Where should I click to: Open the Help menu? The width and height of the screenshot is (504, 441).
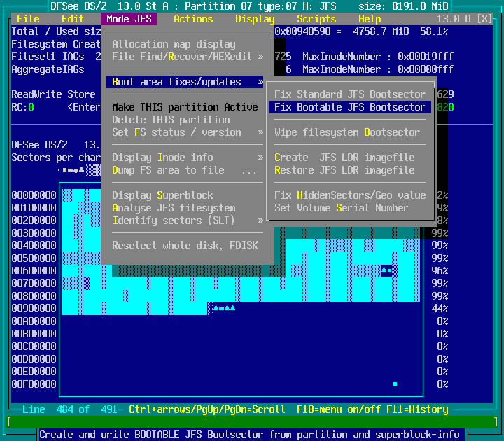(x=370, y=19)
